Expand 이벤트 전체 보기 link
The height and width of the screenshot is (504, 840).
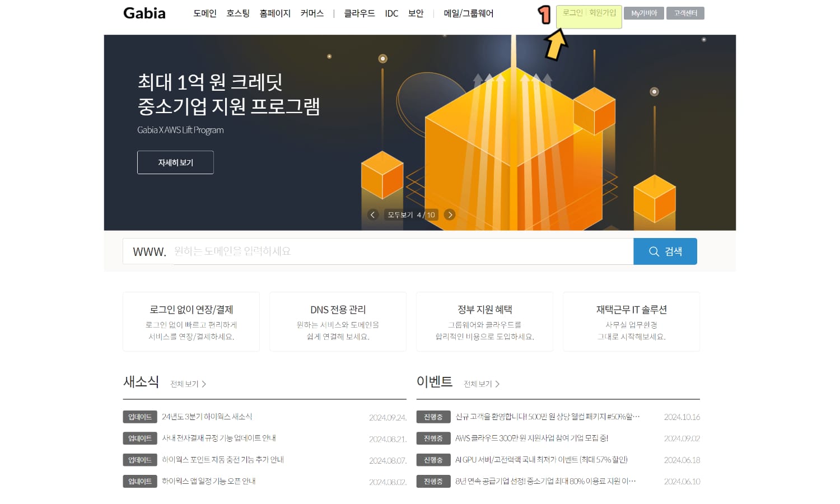(x=482, y=384)
